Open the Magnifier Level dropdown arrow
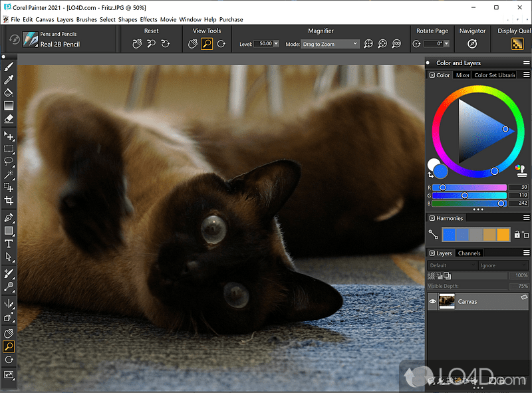The width and height of the screenshot is (532, 393). point(275,44)
